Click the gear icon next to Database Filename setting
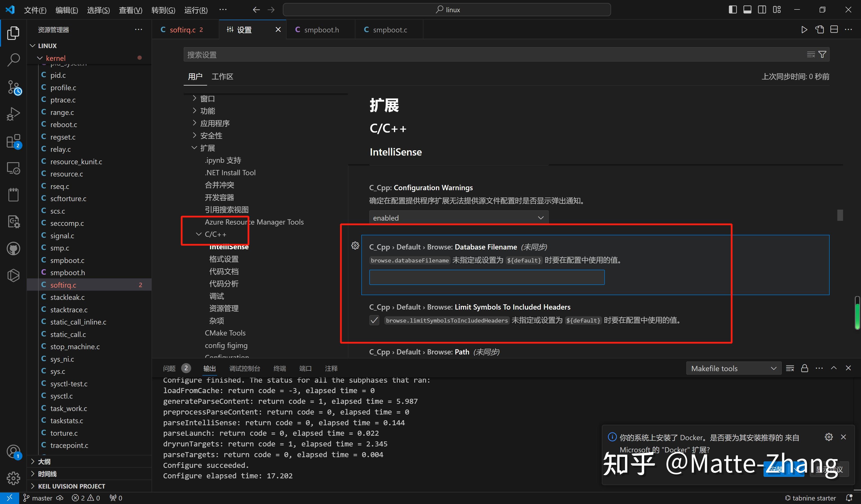The height and width of the screenshot is (504, 861). coord(355,245)
